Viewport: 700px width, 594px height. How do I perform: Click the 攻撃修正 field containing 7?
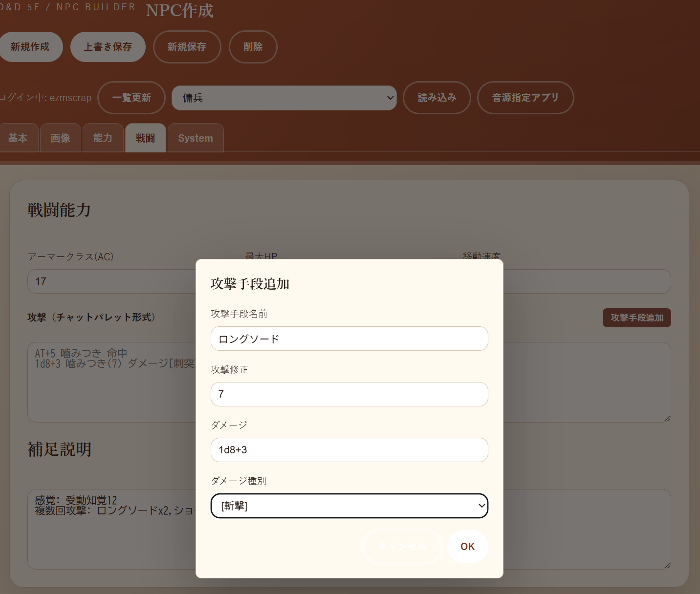[350, 394]
